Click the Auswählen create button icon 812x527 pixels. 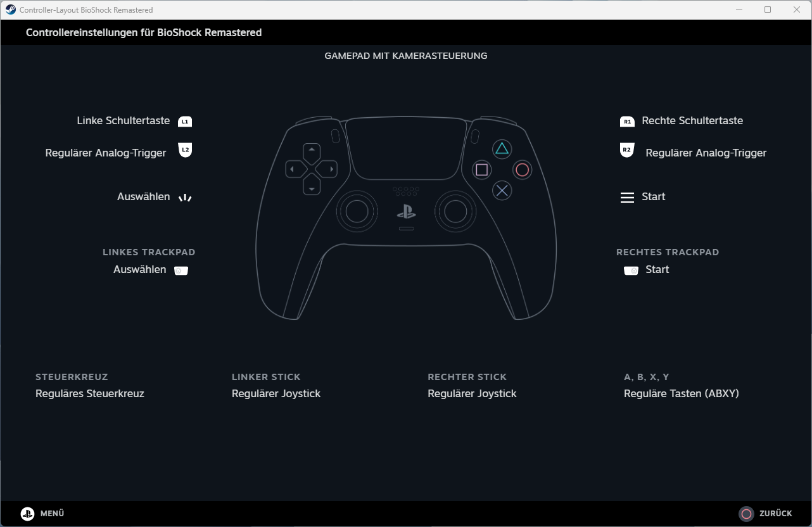(184, 198)
